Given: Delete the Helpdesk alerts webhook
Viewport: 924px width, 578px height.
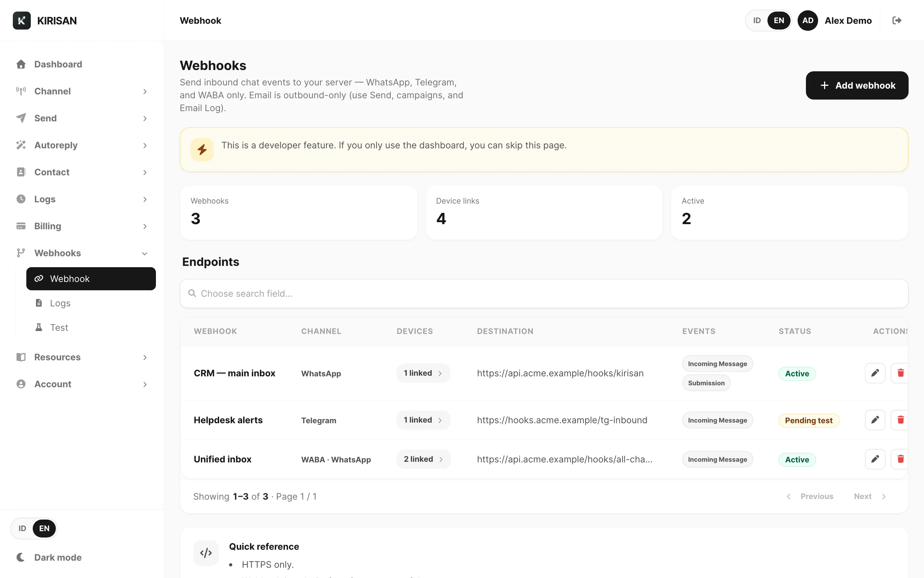Looking at the screenshot, I should point(900,420).
